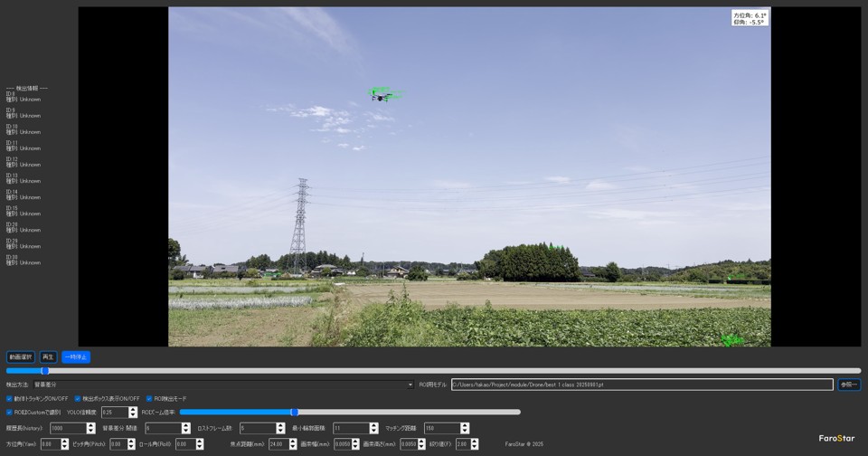Click the マッチング距離 spinner arrows
Screen dimensions: 868x456
pyautogui.click(x=465, y=428)
